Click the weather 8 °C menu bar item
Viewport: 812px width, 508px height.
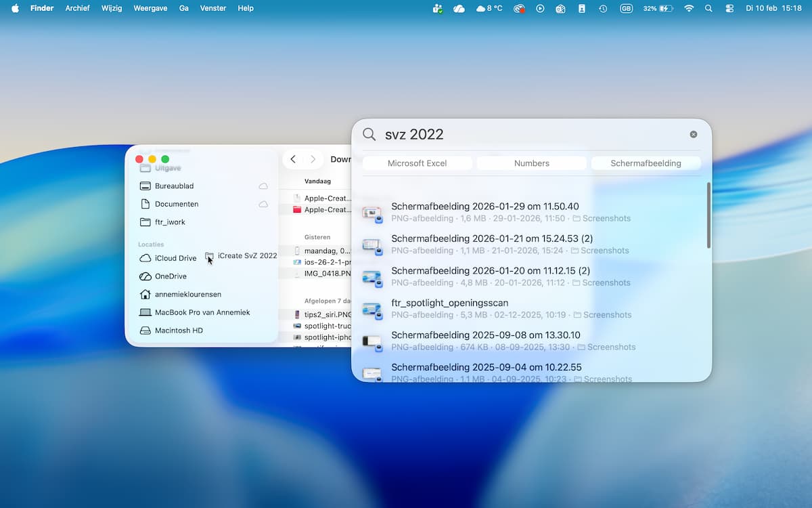click(489, 8)
